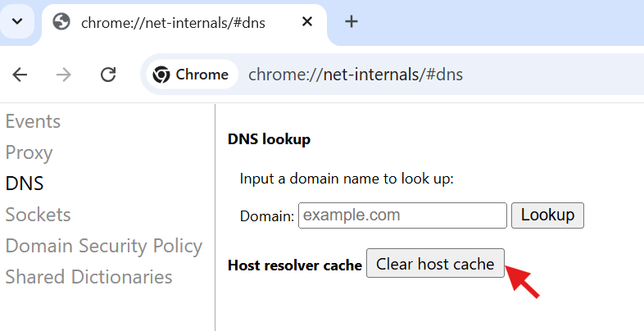Go back with the back arrow
The image size is (644, 331).
(x=20, y=75)
